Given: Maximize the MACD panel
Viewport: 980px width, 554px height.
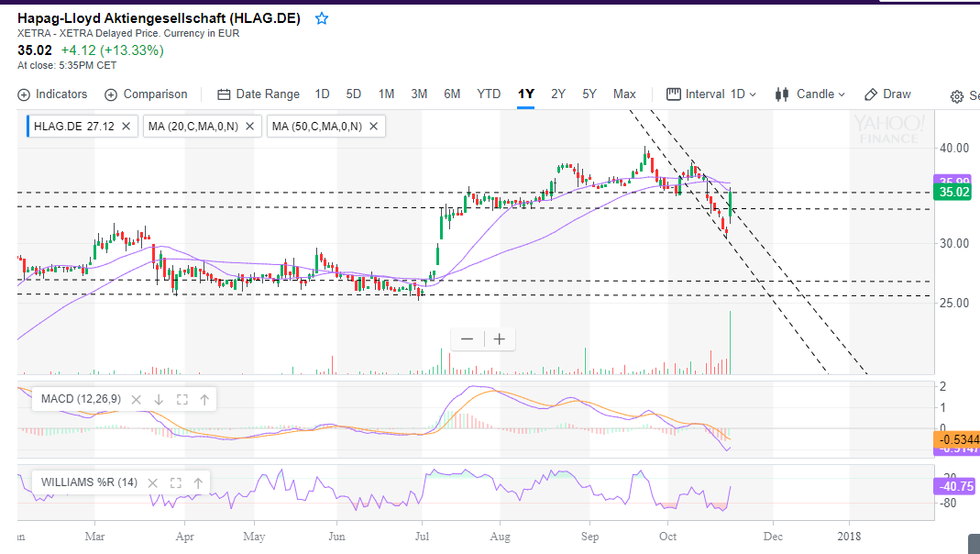Looking at the screenshot, I should [x=182, y=400].
